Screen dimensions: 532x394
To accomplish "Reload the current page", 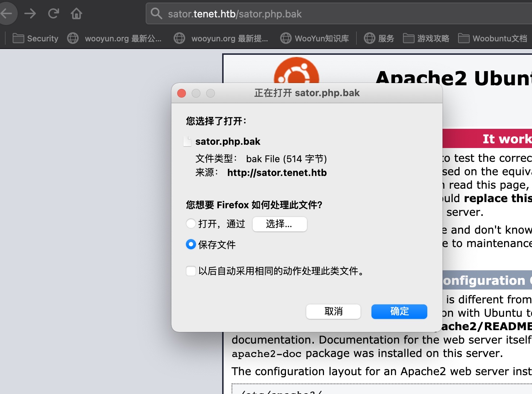I will (54, 13).
